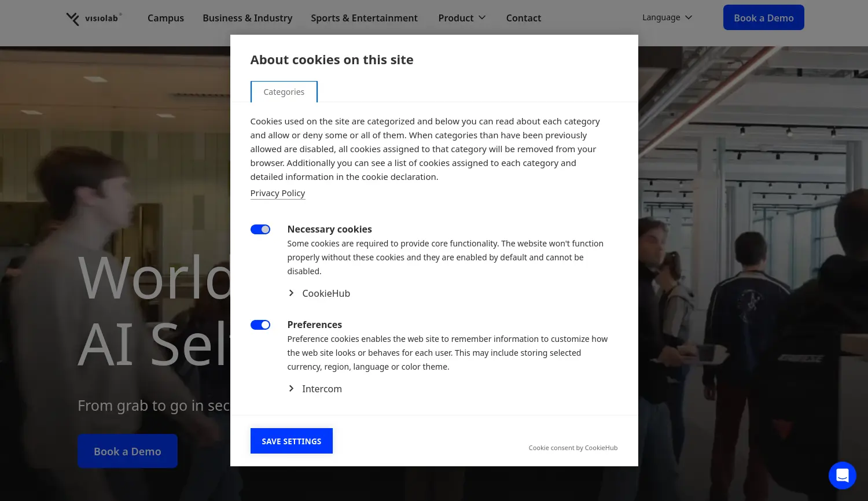Click the Language chevron arrow
Screen dimensions: 868x501
[689, 17]
